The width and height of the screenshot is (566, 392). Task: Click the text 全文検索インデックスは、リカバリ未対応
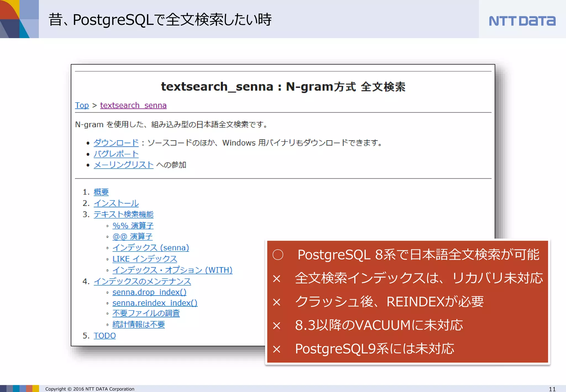tap(419, 278)
